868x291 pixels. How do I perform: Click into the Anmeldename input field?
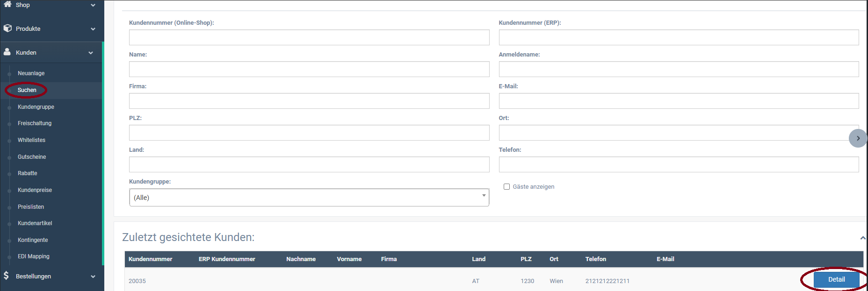pos(679,69)
